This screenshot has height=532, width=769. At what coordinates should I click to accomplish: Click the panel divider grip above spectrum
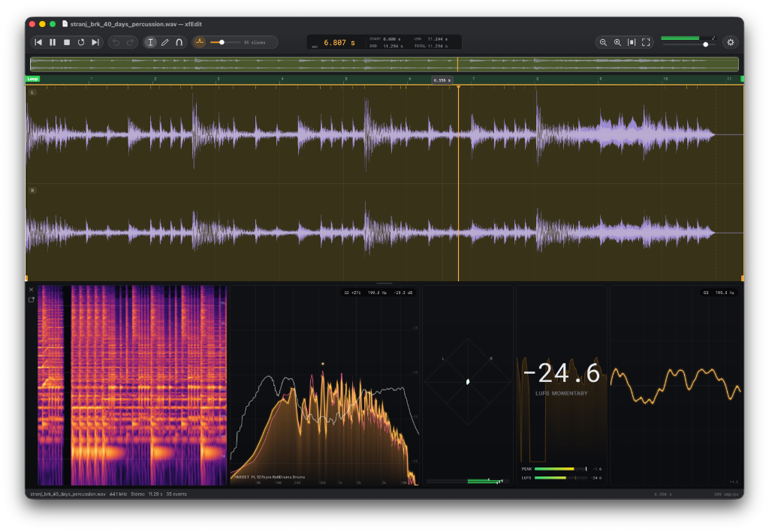384,283
